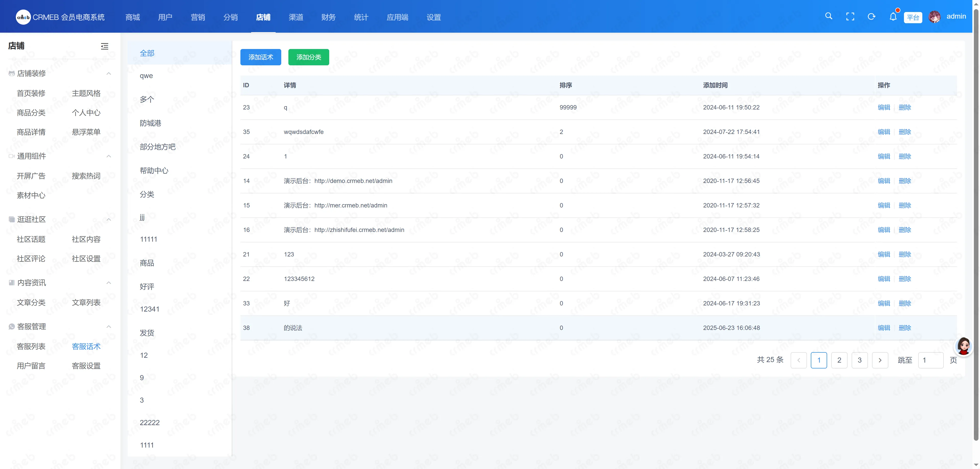The height and width of the screenshot is (469, 980).
Task: Edit the 的说法 row
Action: [884, 327]
